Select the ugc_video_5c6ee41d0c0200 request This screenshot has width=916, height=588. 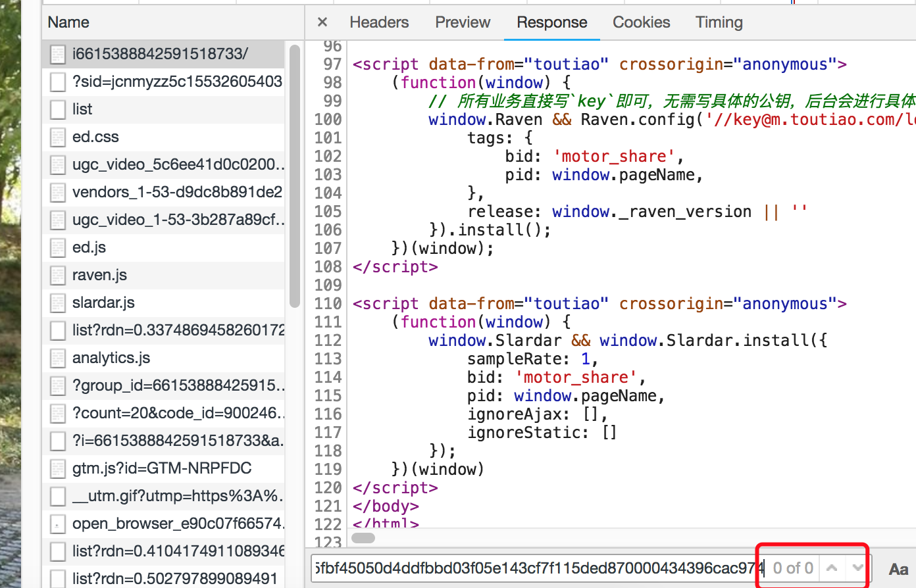(163, 164)
